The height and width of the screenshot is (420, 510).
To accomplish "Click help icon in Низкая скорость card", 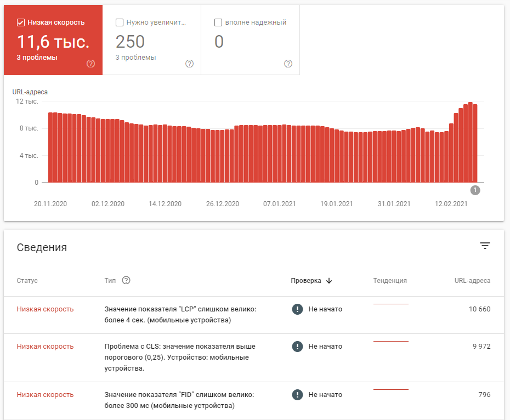I will (91, 64).
